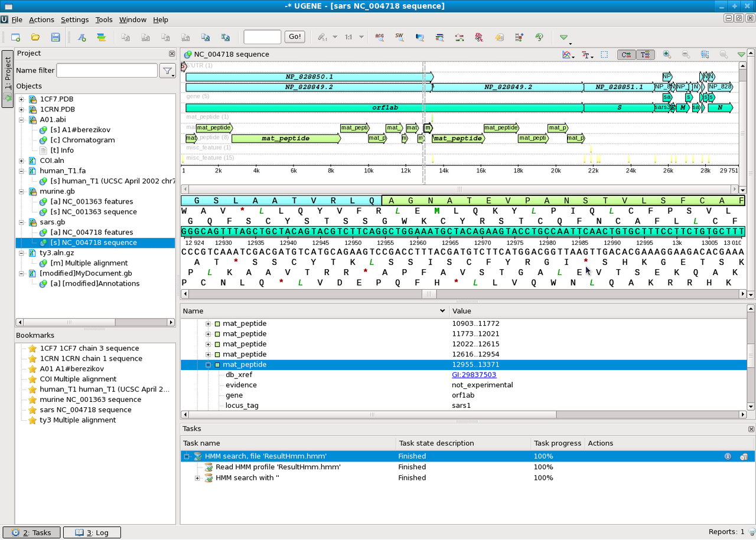
Task: Toggle translation frames display button
Action: (645, 54)
